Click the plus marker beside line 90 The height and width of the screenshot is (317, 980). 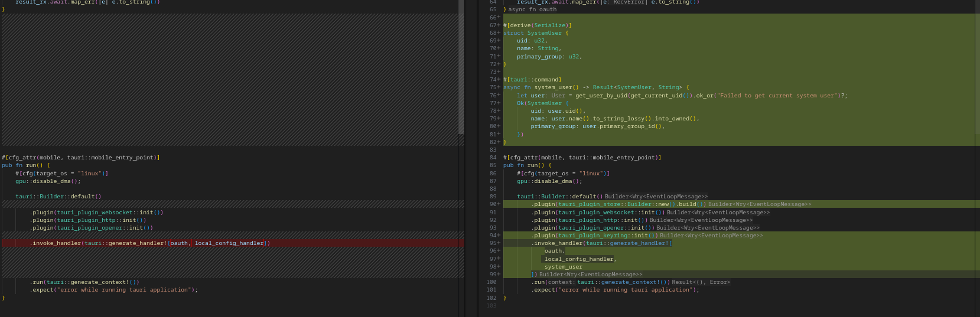pyautogui.click(x=499, y=204)
